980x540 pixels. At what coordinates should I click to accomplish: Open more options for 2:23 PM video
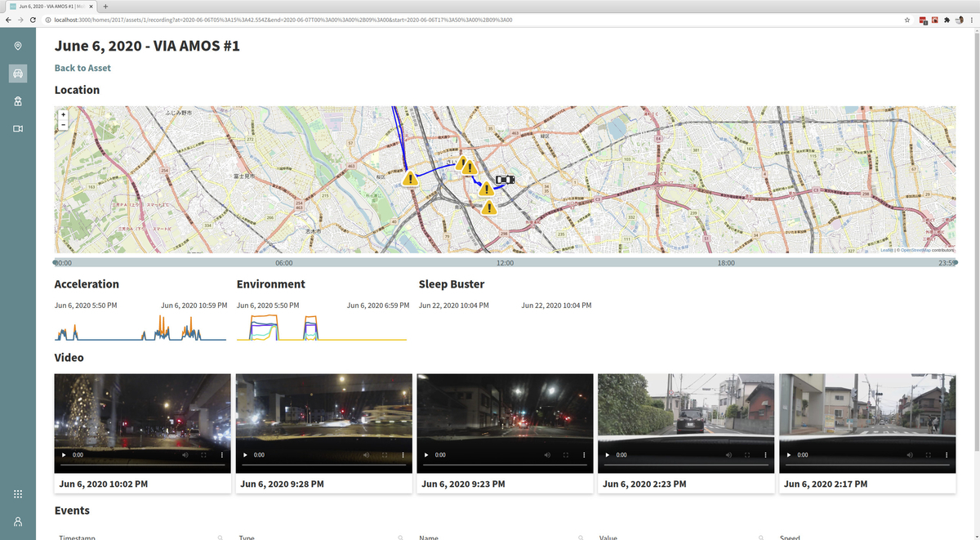[x=766, y=454]
